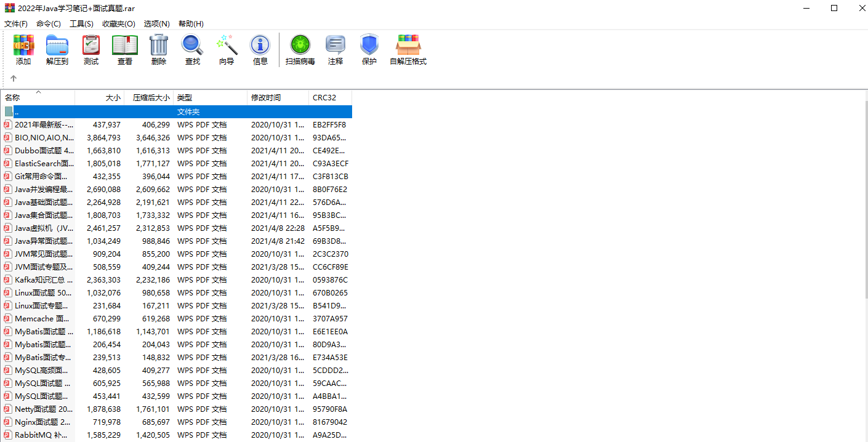Click PDF icon of Netty面试题 file
868x442 pixels.
coord(7,409)
